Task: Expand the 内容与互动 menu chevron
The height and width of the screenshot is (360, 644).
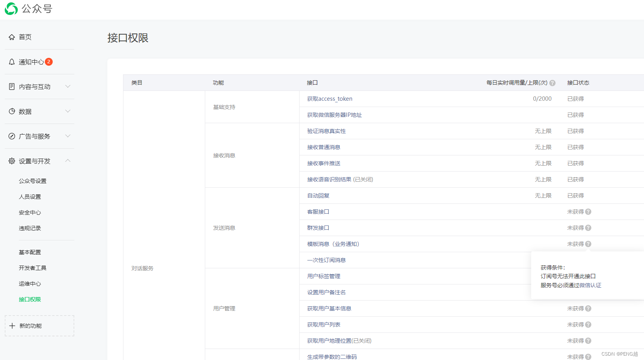Action: pos(68,87)
